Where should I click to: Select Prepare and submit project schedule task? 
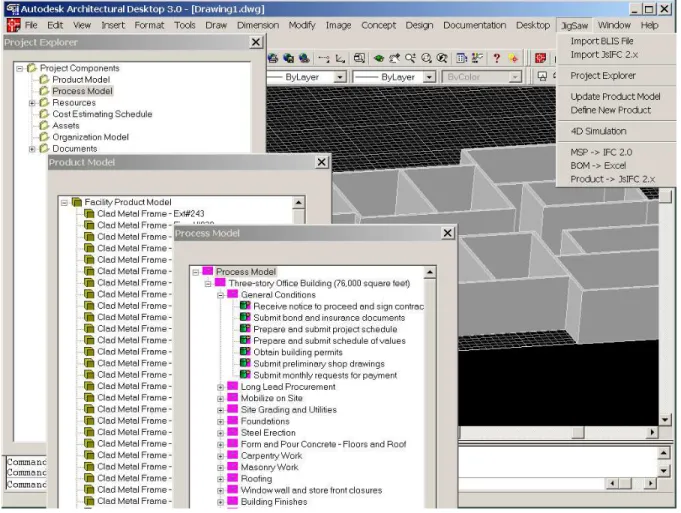tap(325, 329)
